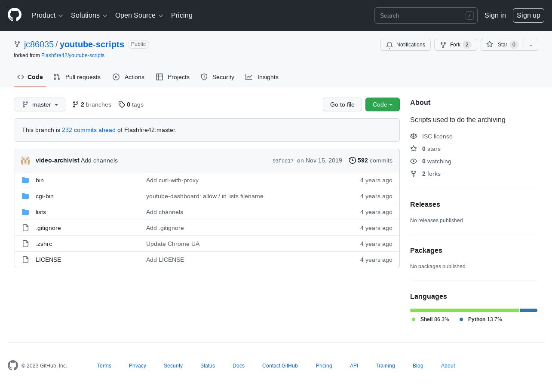
Task: Expand the Open Source menu
Action: [139, 15]
